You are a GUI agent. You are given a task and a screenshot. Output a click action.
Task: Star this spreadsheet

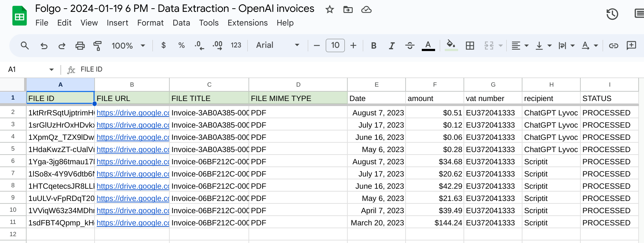[329, 10]
